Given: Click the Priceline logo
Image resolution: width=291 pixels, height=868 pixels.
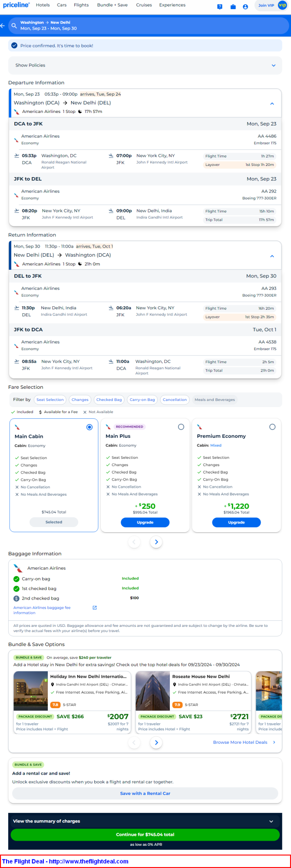Looking at the screenshot, I should click(x=16, y=5).
